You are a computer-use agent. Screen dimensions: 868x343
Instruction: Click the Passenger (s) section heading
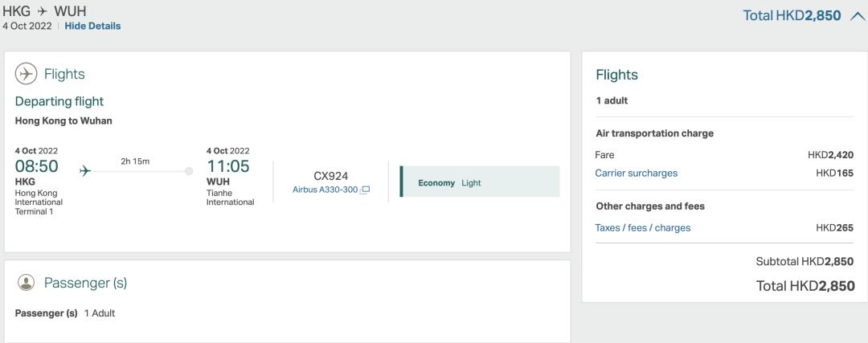coord(85,283)
